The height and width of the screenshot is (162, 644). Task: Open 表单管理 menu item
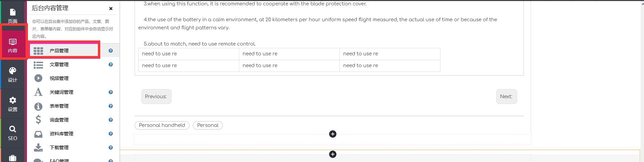coord(59,106)
